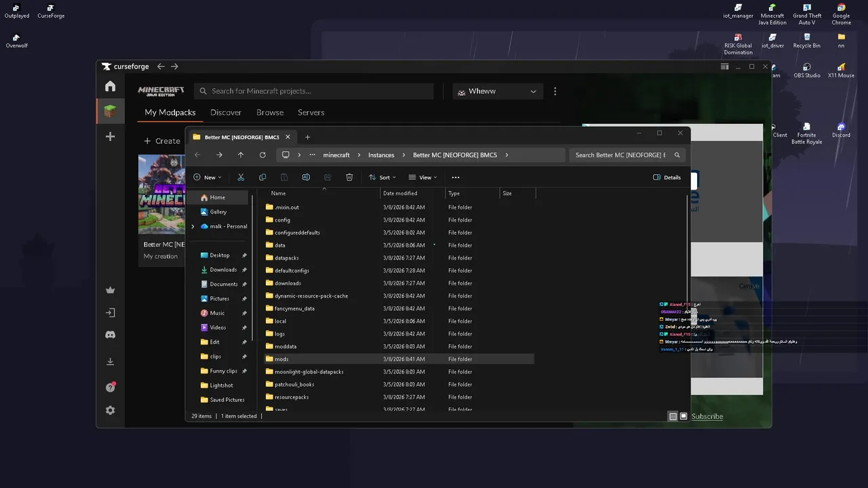Cut selected item with scissors icon

point(241,177)
